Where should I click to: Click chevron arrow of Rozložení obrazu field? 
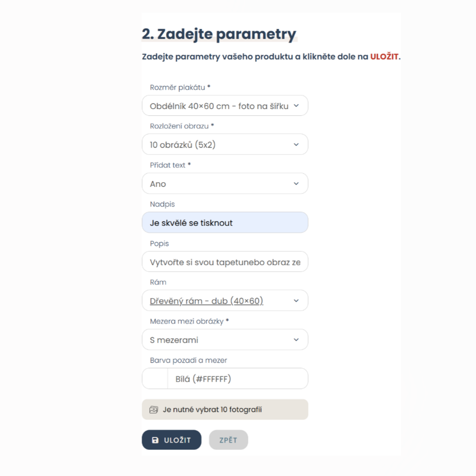(296, 145)
